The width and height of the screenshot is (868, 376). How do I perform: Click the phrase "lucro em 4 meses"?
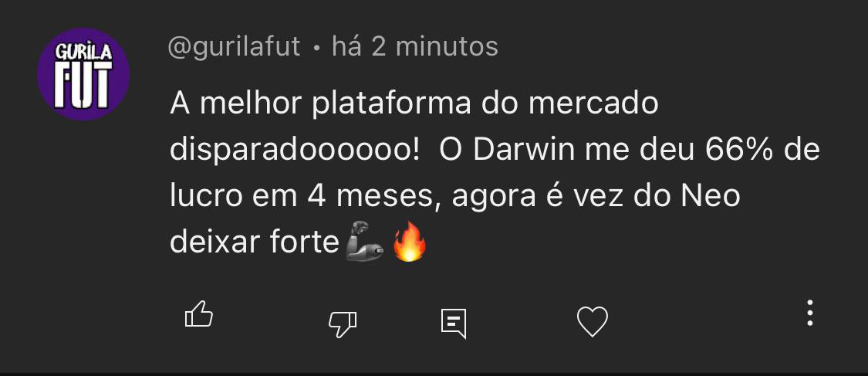coord(301,197)
